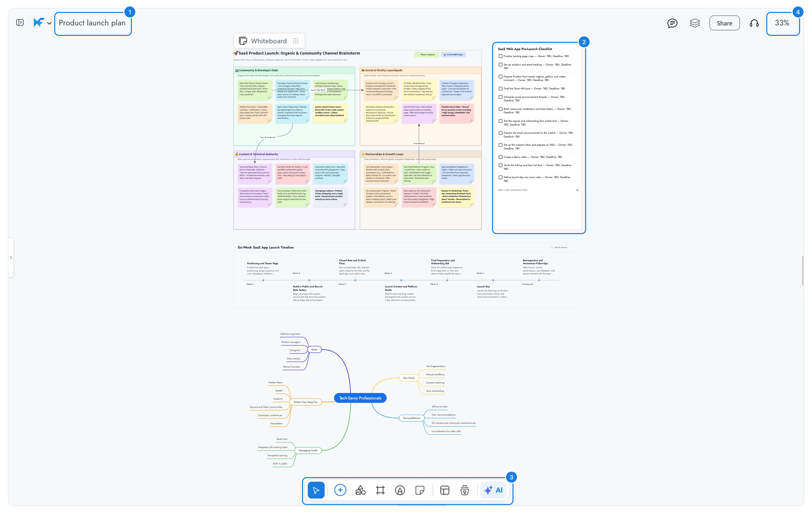Open the circled plus insert tool

point(340,490)
